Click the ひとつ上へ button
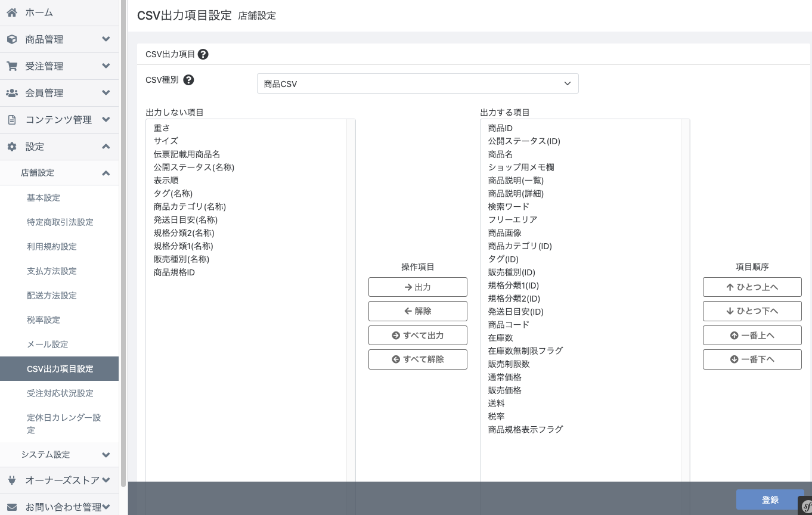The width and height of the screenshot is (812, 515). click(752, 287)
